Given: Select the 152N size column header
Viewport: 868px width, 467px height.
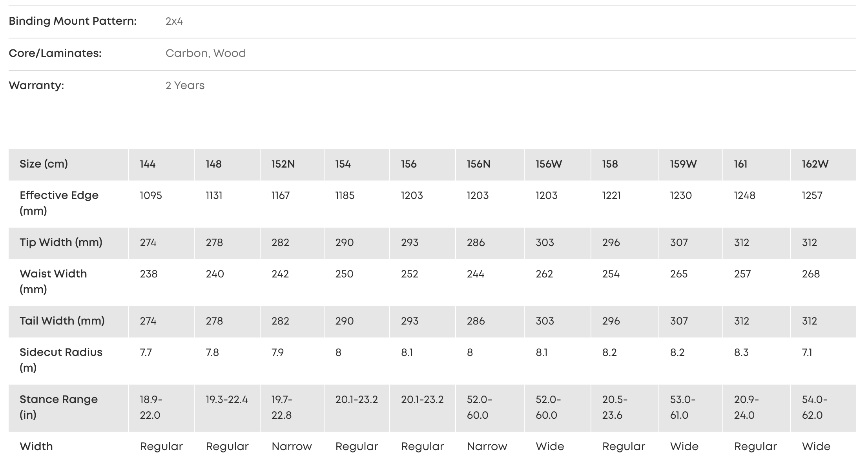Looking at the screenshot, I should (283, 164).
